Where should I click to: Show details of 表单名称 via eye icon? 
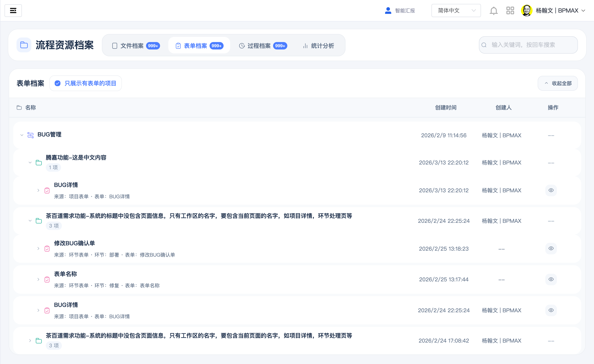(551, 279)
